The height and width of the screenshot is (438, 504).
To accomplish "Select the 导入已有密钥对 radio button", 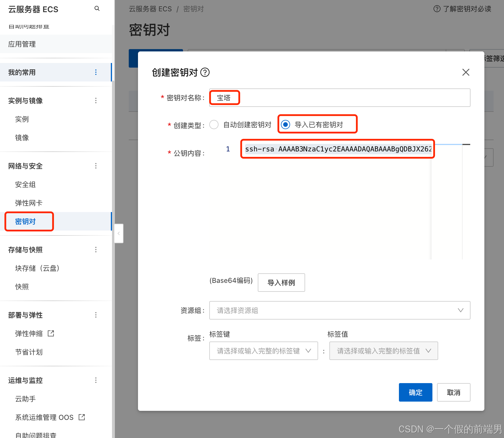I will tap(286, 125).
